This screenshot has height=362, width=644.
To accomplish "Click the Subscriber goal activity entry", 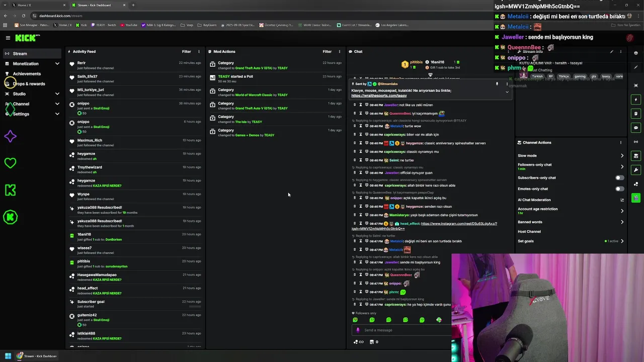I will [136, 304].
